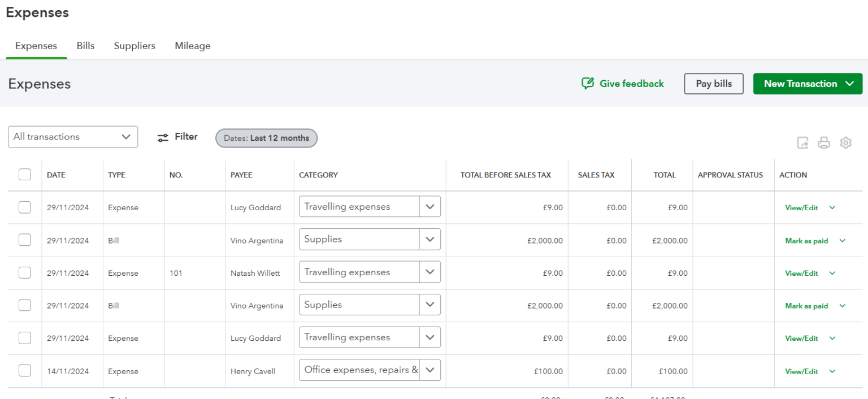
Task: Open the All transactions dropdown
Action: [72, 137]
